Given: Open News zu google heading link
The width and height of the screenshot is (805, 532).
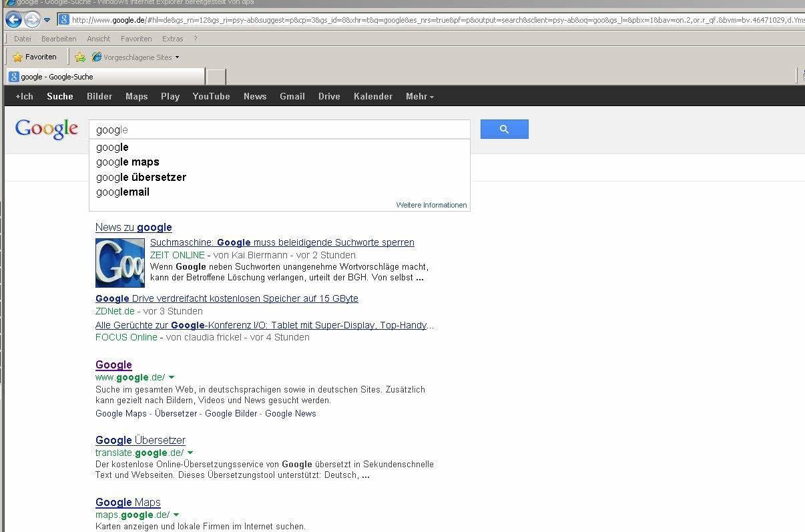Looking at the screenshot, I should (x=133, y=228).
